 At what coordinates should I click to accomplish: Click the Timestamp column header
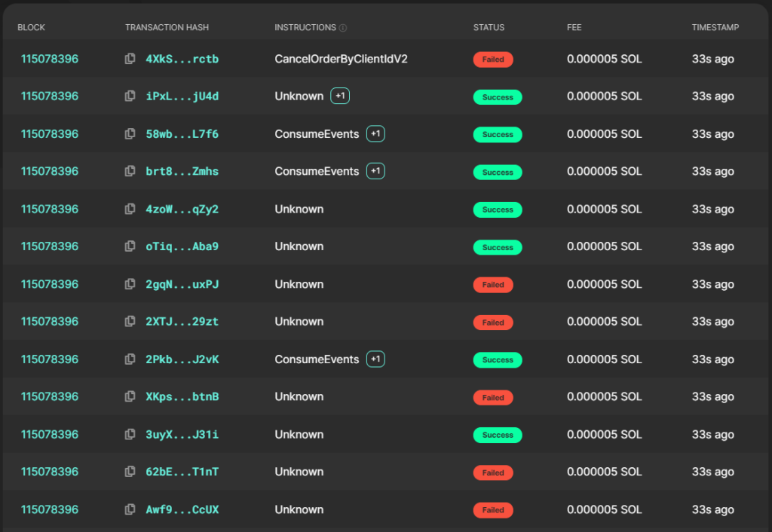tap(715, 27)
